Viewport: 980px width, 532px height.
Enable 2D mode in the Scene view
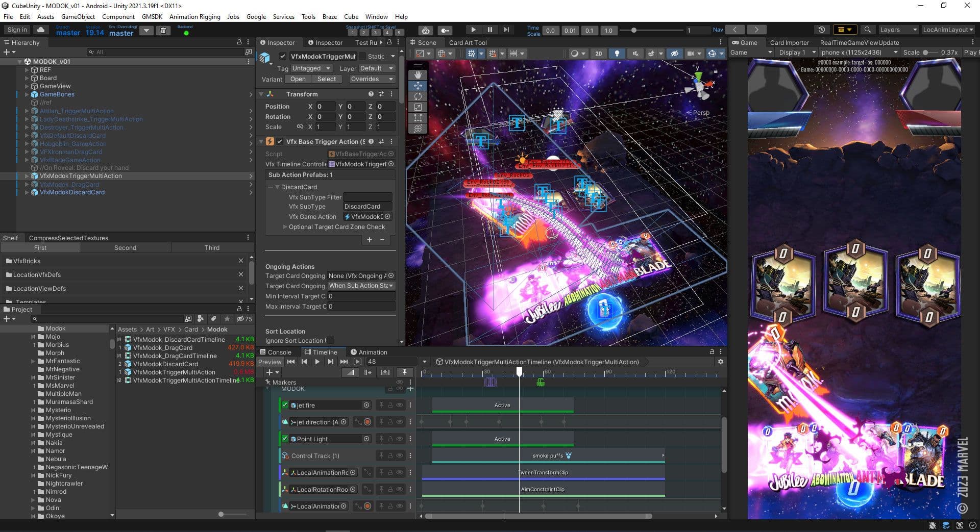(598, 53)
